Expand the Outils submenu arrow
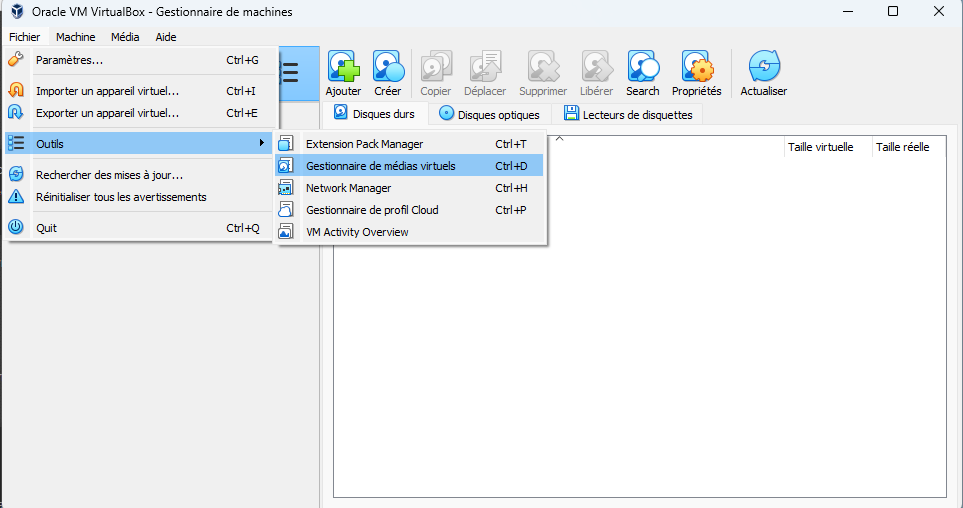The image size is (963, 508). (262, 143)
